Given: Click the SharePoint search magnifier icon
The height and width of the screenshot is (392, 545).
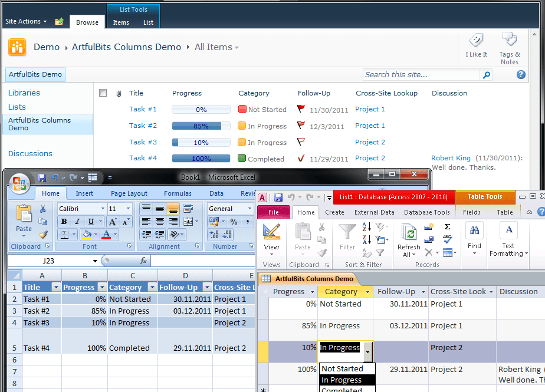Looking at the screenshot, I should coord(486,75).
